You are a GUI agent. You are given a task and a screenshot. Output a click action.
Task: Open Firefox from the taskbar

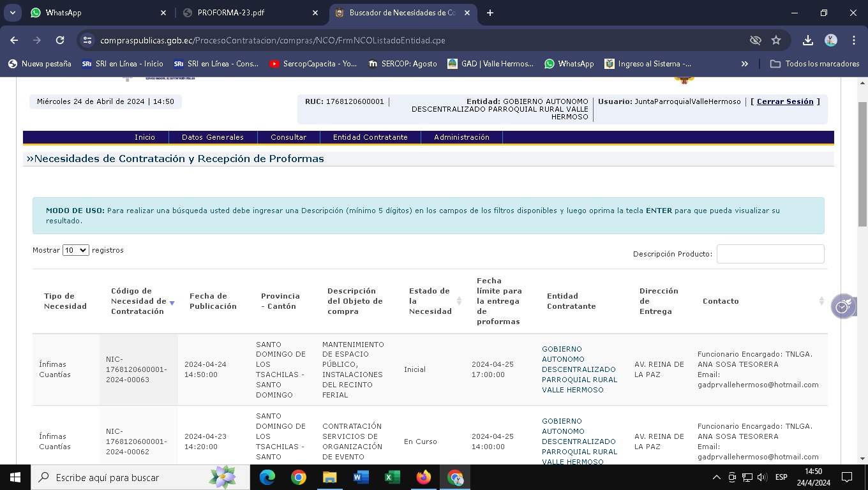423,477
